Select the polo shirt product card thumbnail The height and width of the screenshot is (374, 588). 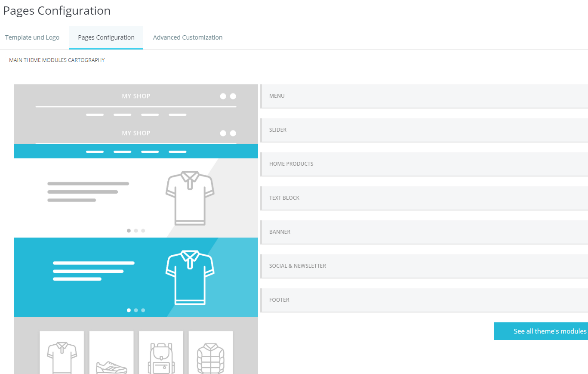click(x=62, y=352)
